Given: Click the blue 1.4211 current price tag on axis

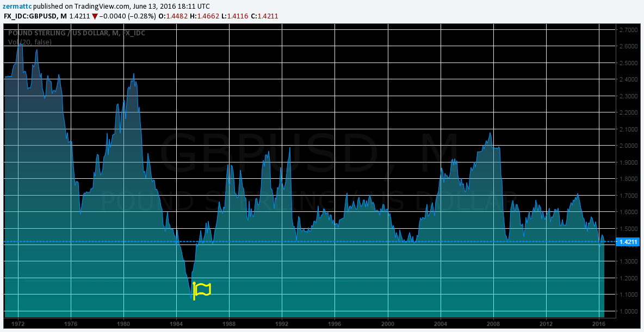Looking at the screenshot, I should pyautogui.click(x=628, y=242).
